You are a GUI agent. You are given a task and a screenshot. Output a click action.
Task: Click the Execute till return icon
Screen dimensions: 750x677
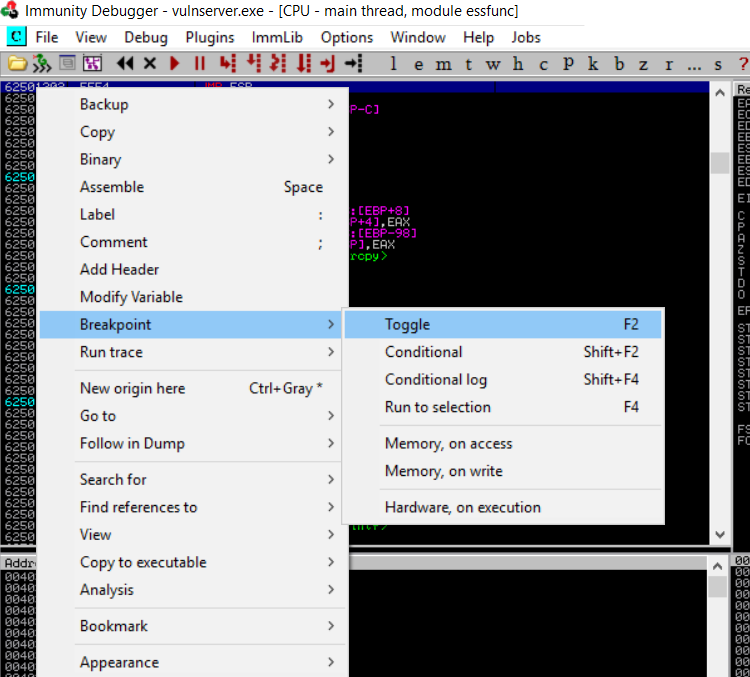click(x=328, y=63)
